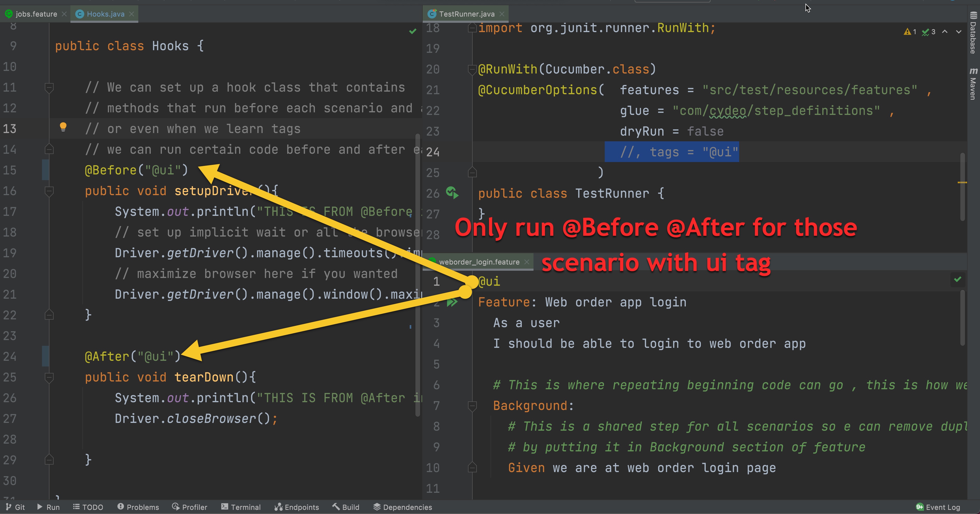Collapse tearDown method fold at line 25
This screenshot has height=514, width=980.
point(49,378)
